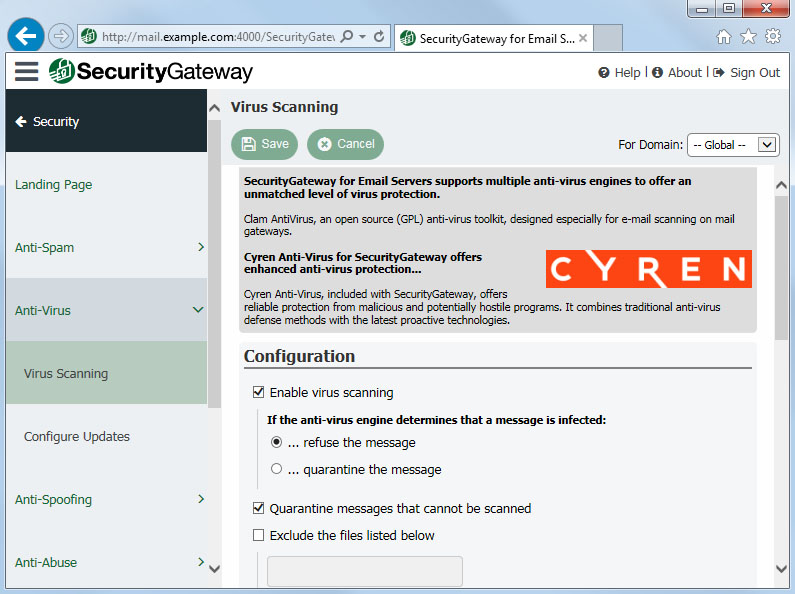The width and height of the screenshot is (795, 594).
Task: Cancel the virus scanning changes
Action: tap(345, 144)
